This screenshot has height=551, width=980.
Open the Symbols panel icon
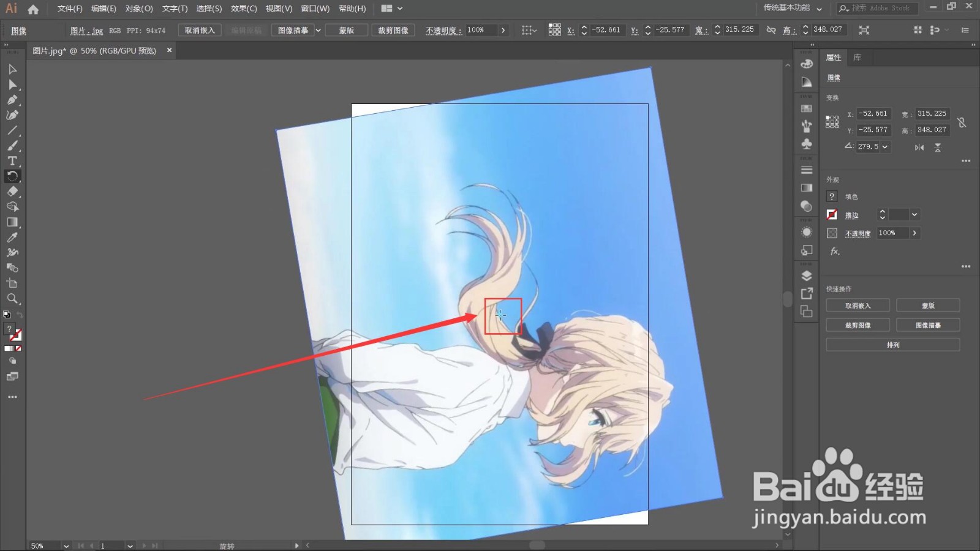[x=807, y=144]
